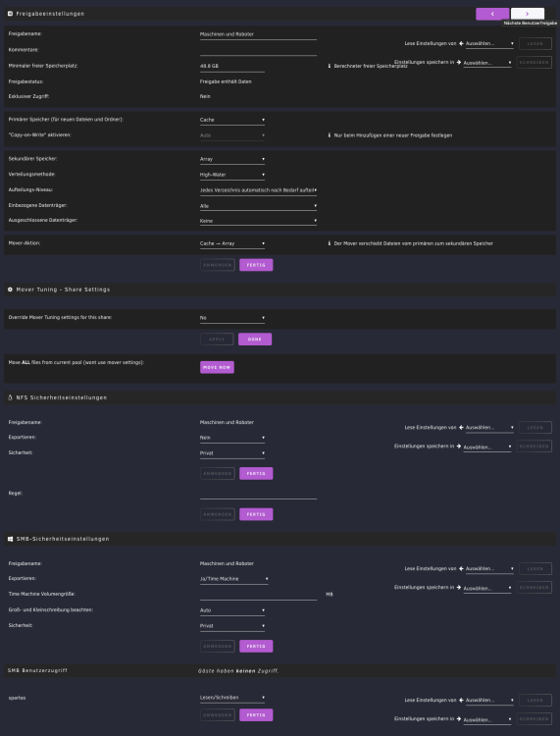Go to the next user share (Nächste Benutzerfreigabe)
560x736 pixels.
tap(528, 14)
